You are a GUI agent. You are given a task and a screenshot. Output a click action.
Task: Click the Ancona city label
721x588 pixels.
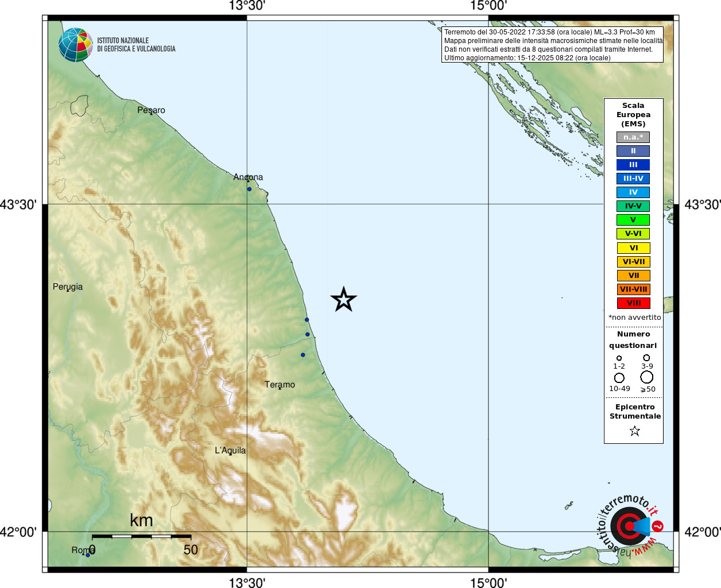pos(248,177)
